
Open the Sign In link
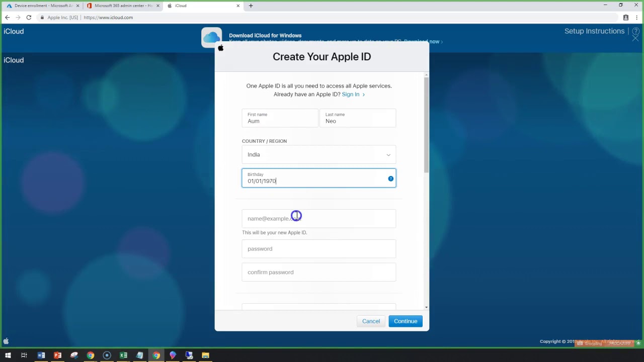click(x=353, y=95)
